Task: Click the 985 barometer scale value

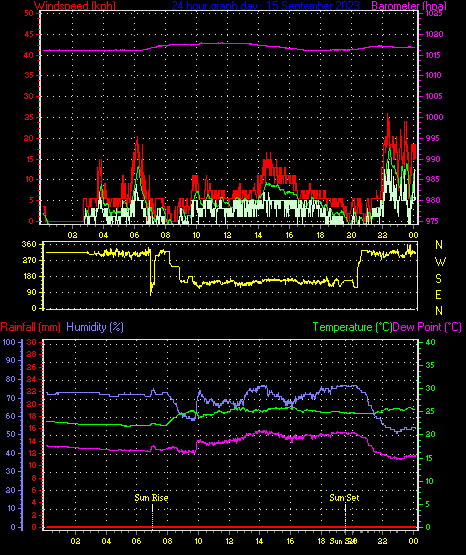Action: (x=432, y=179)
